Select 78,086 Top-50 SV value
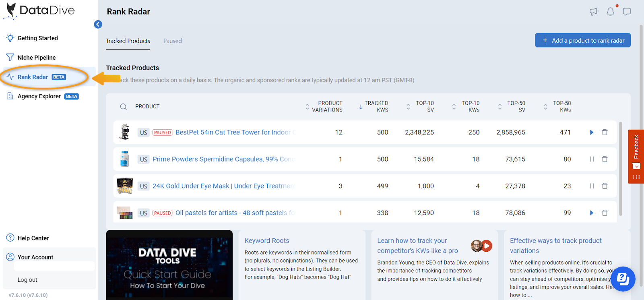The image size is (644, 300). [515, 213]
